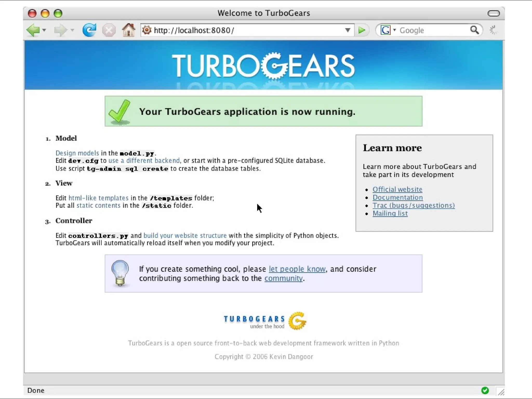The height and width of the screenshot is (399, 532).
Task: Click the window resize grip corner
Action: point(501,391)
